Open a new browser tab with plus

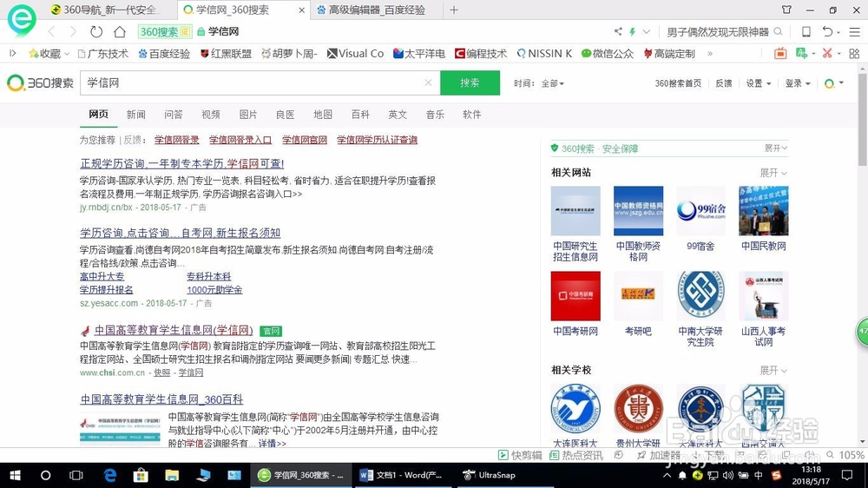(x=454, y=10)
